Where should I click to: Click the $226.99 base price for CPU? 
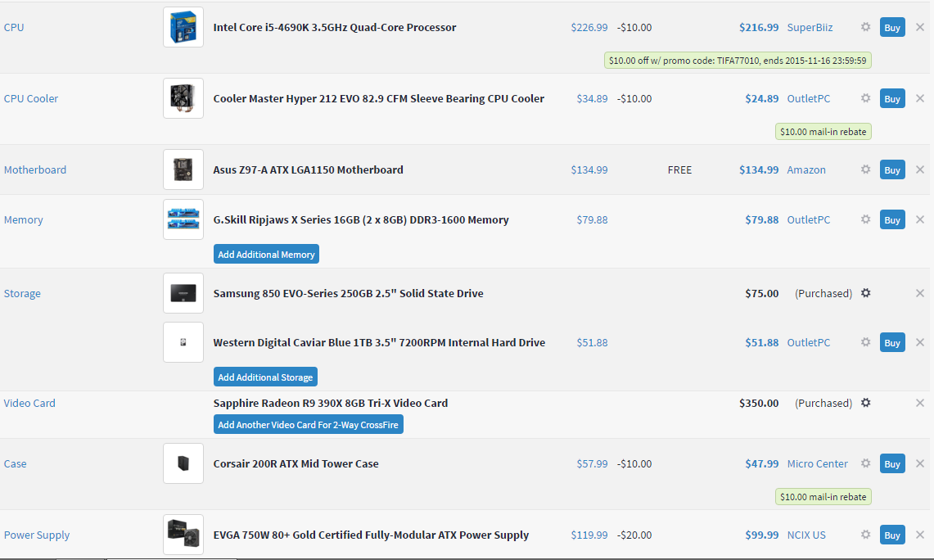tap(589, 27)
